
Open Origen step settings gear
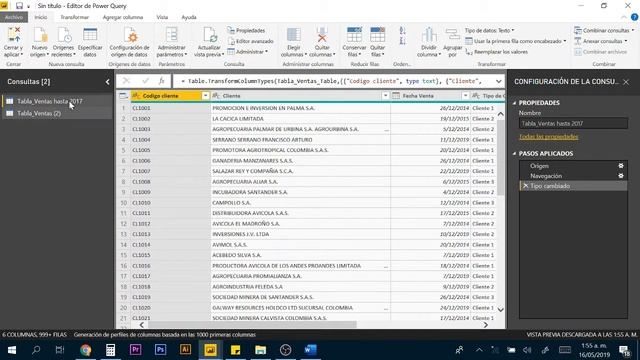click(621, 166)
